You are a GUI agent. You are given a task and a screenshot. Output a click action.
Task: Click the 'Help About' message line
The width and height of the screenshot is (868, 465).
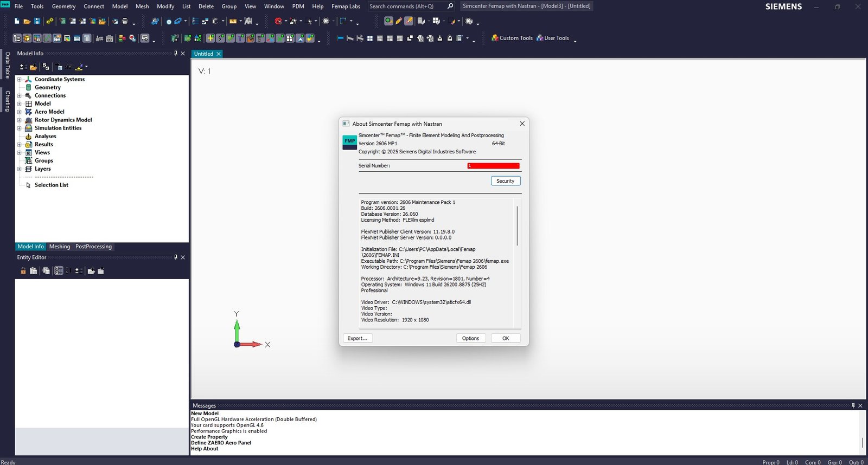(205, 449)
